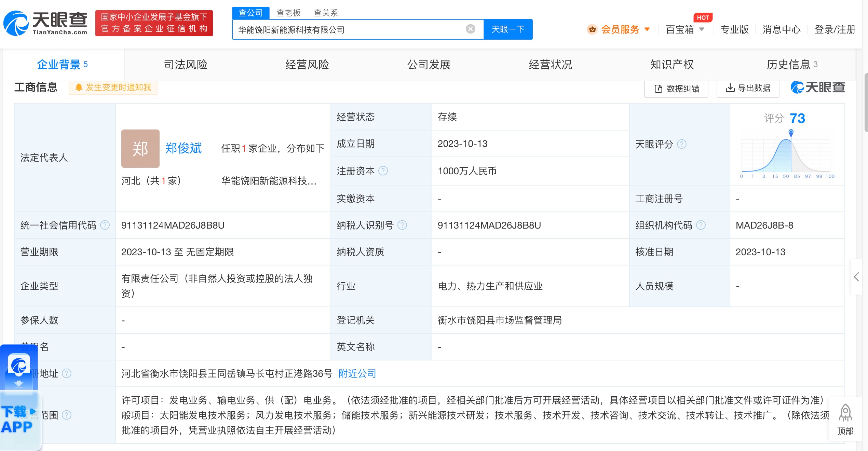Open the 司法风险 tab
The height and width of the screenshot is (451, 868).
tap(186, 65)
